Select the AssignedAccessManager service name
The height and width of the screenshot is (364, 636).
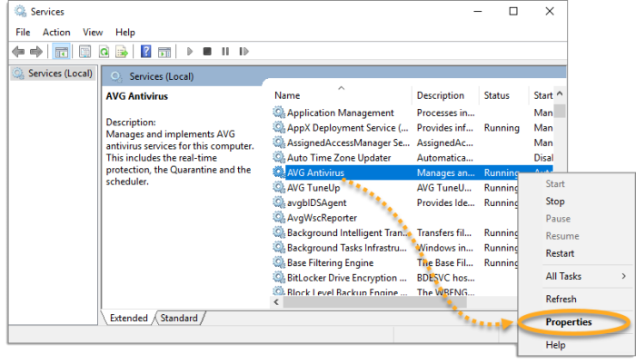pos(348,143)
